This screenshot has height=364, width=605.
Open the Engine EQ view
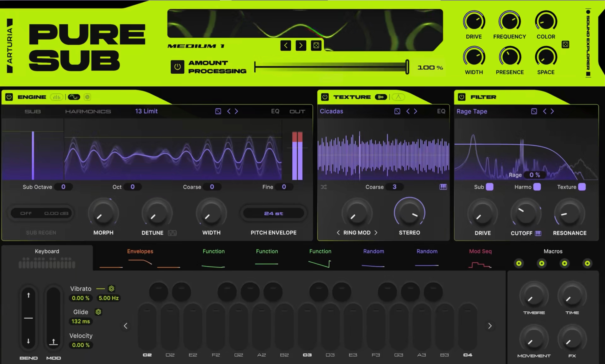click(x=275, y=111)
